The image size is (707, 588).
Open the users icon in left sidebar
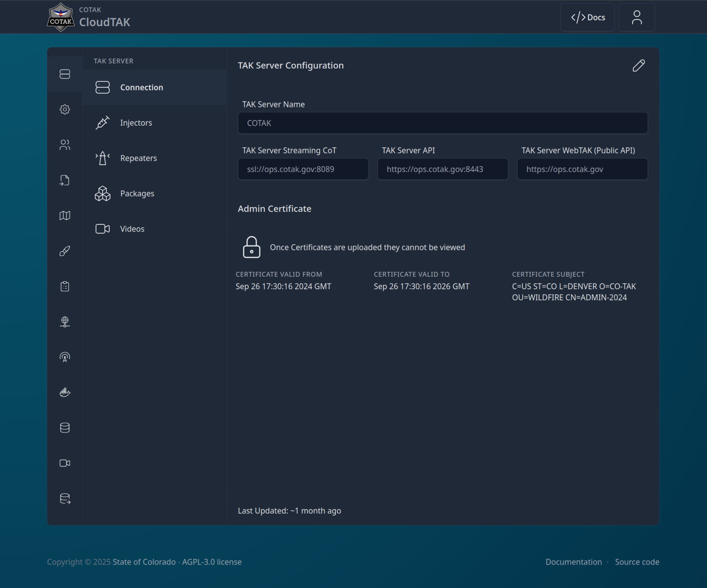(65, 145)
